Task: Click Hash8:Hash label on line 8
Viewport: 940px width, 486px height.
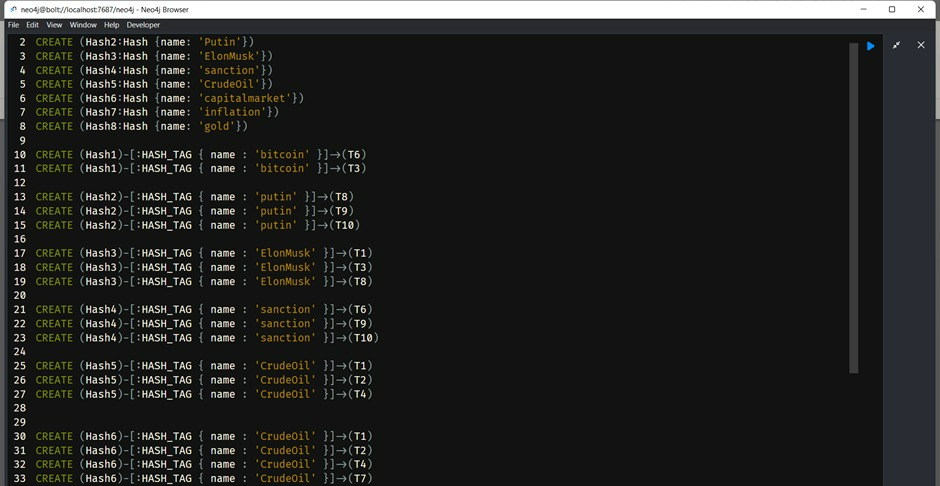Action: tap(116, 126)
